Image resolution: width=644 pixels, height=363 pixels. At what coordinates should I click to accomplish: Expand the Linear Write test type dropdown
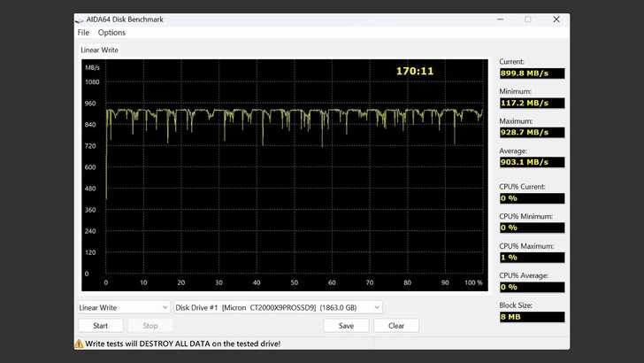point(123,307)
